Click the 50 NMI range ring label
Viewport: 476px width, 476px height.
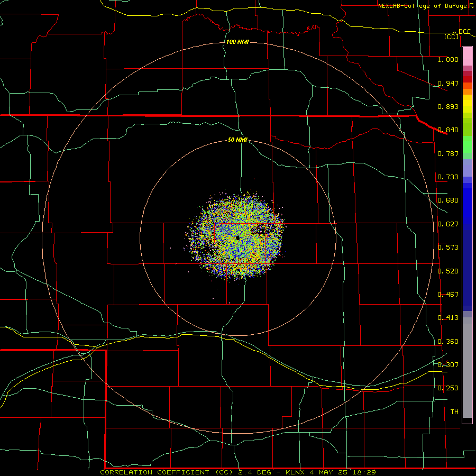click(237, 140)
